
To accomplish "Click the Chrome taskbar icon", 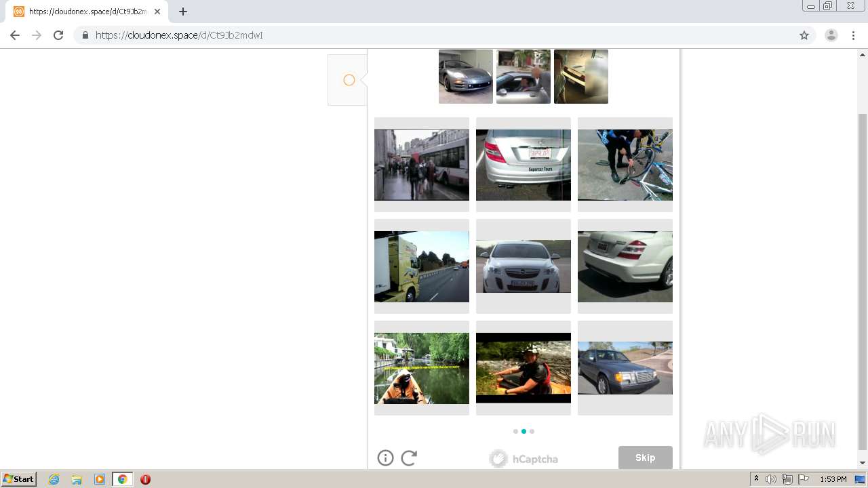I will (x=122, y=479).
